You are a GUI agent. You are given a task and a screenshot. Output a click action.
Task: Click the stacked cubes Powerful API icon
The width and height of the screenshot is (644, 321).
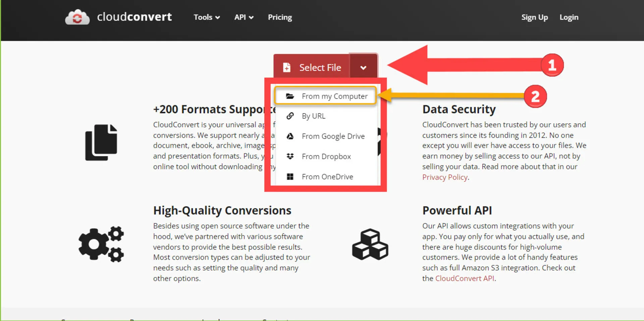coord(370,244)
